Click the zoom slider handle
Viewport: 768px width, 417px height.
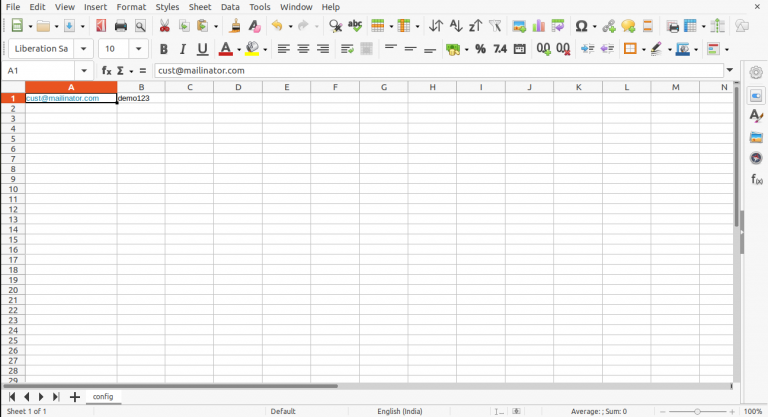click(x=697, y=412)
